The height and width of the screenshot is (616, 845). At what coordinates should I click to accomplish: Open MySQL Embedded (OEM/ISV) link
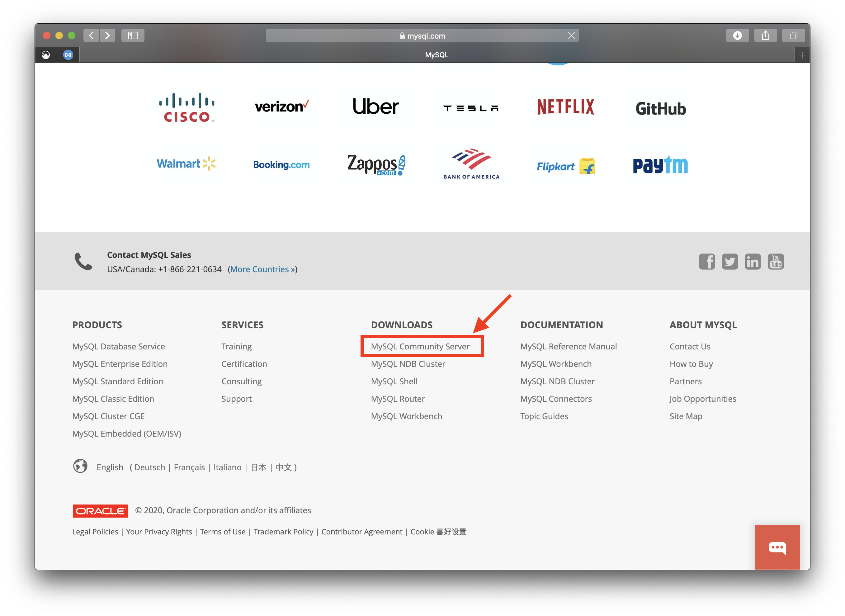pyautogui.click(x=127, y=434)
